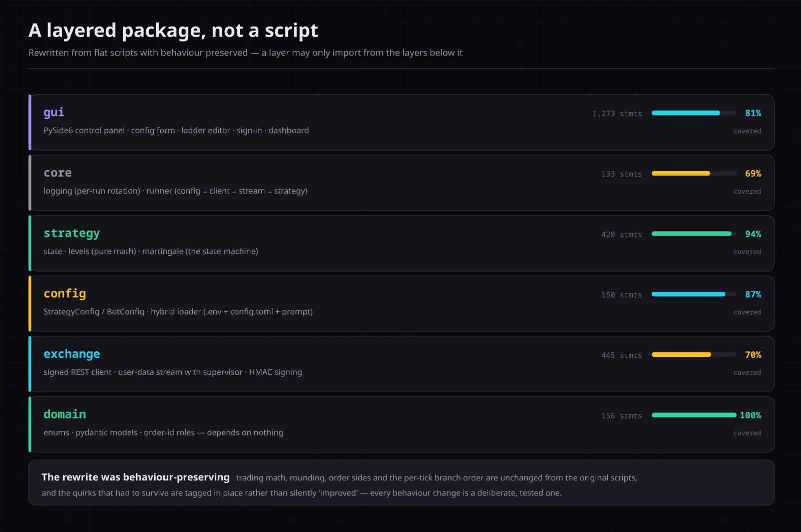The image size is (801, 532).
Task: Click the 70% coverage value
Action: click(753, 355)
